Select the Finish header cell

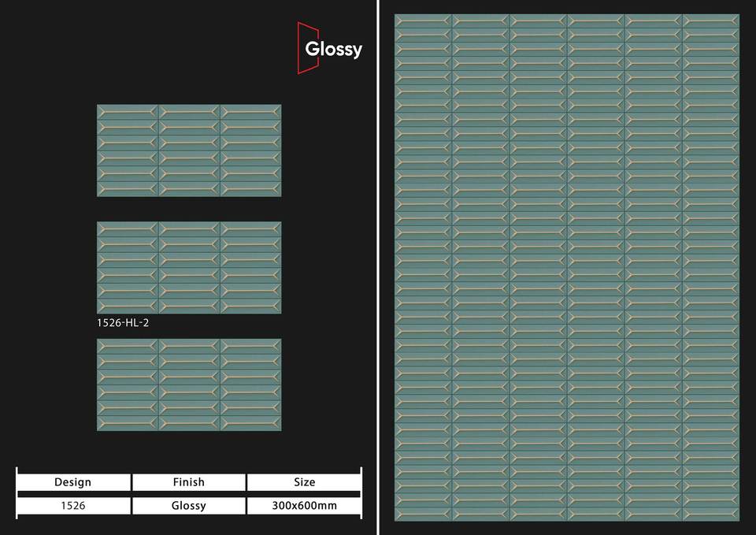click(188, 482)
